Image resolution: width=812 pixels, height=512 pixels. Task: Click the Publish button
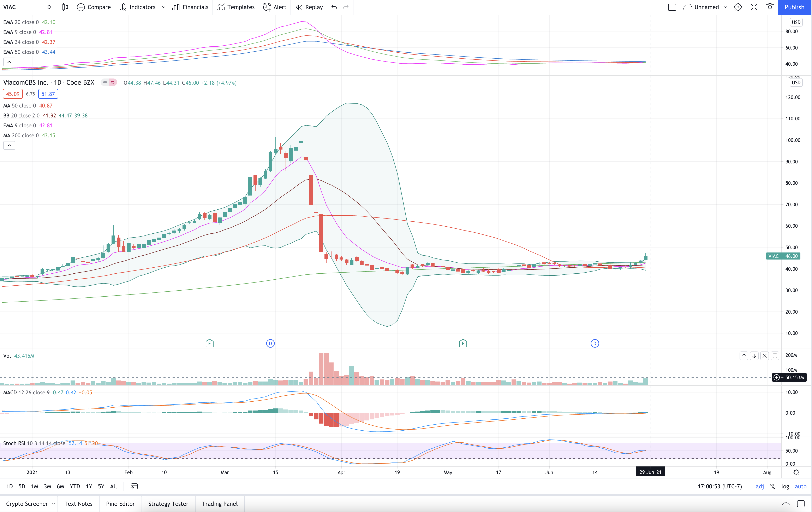[x=794, y=7]
